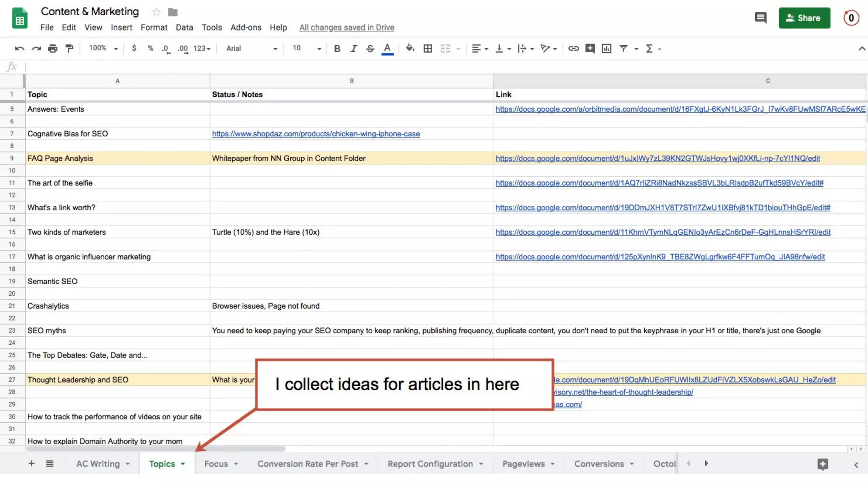Open the shopdaz chicken-wing-iphone-case link

(x=316, y=134)
